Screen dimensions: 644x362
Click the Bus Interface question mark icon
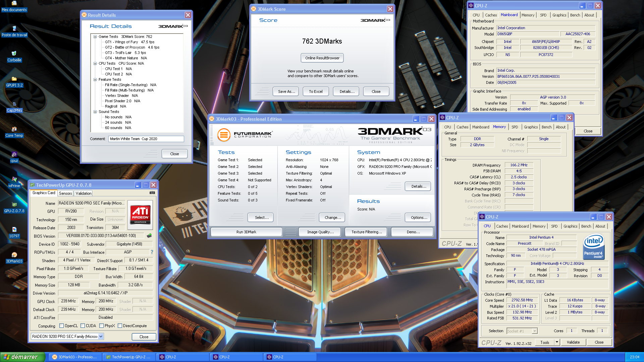pos(152,252)
